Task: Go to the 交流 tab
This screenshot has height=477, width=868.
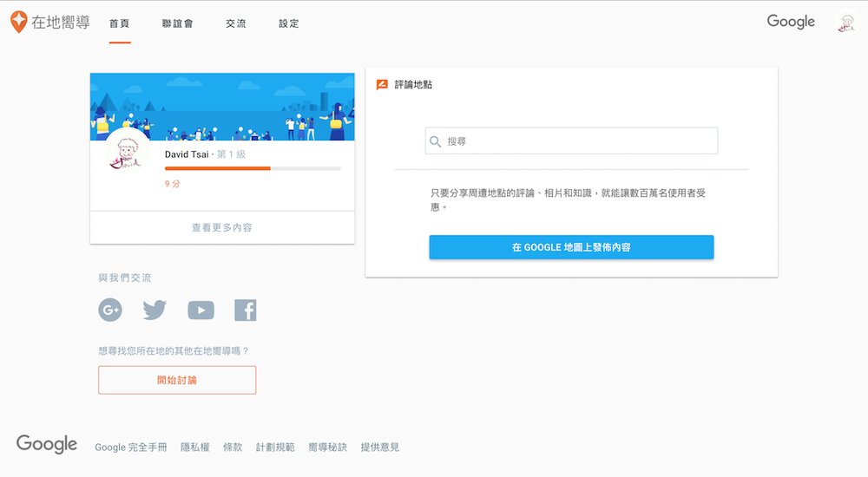Action: (235, 23)
